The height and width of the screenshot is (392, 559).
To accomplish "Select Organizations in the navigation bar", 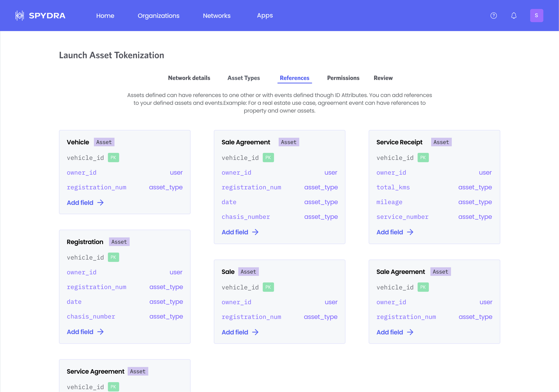I will click(x=158, y=15).
